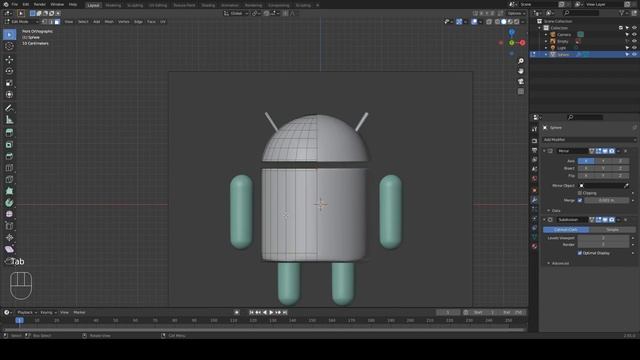Select the Cursor tool
The width and height of the screenshot is (640, 360).
(9, 47)
